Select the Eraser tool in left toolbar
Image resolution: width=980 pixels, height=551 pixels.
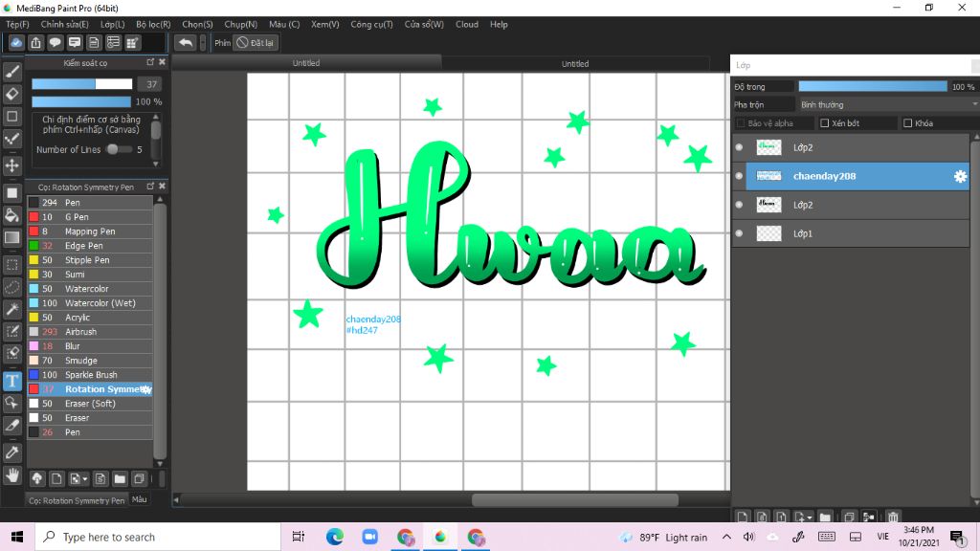(11, 95)
